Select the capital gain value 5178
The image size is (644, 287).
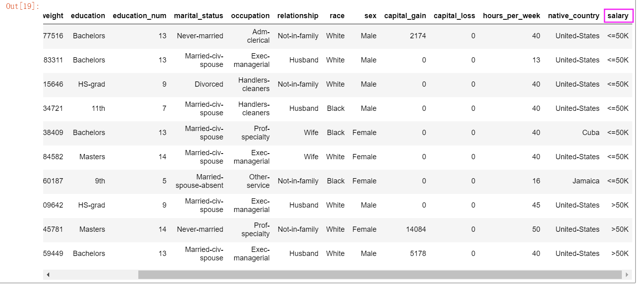[418, 254]
